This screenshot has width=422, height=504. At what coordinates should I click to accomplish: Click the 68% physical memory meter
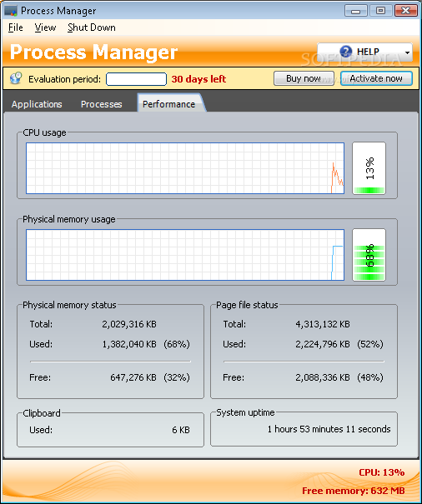point(369,255)
